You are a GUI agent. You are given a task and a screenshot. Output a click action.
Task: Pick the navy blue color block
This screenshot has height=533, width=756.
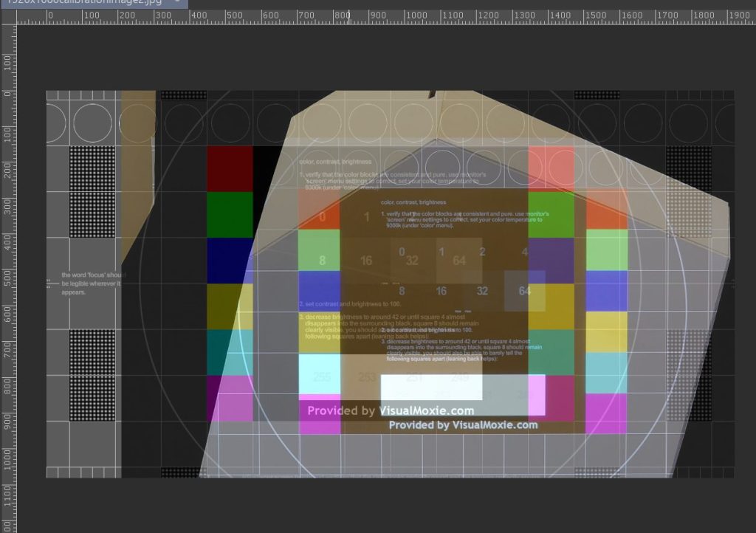coord(230,260)
